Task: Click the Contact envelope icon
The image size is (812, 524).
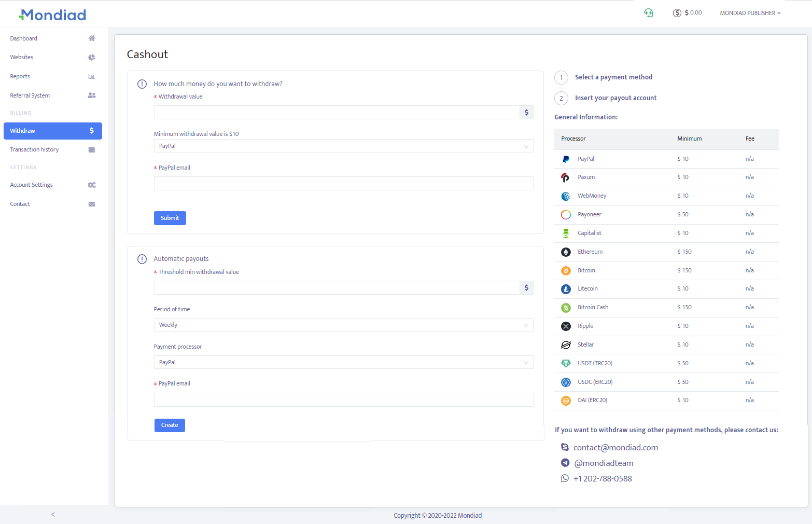Action: point(92,204)
